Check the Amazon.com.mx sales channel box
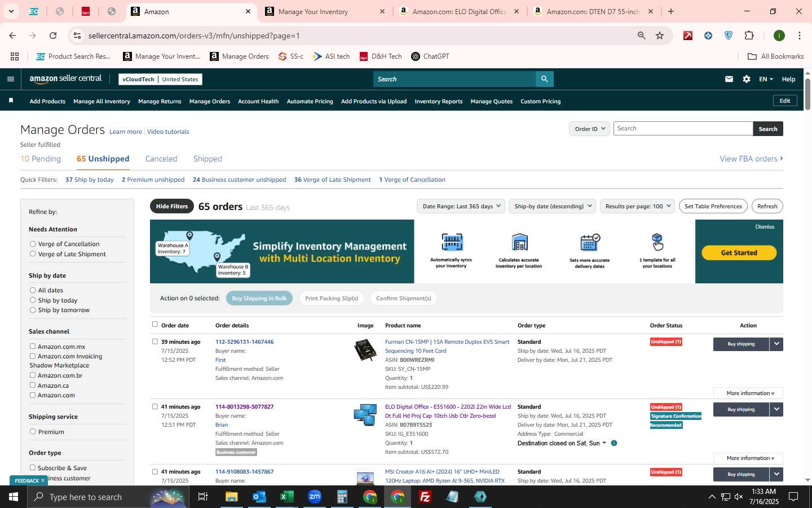The width and height of the screenshot is (812, 508). click(33, 346)
